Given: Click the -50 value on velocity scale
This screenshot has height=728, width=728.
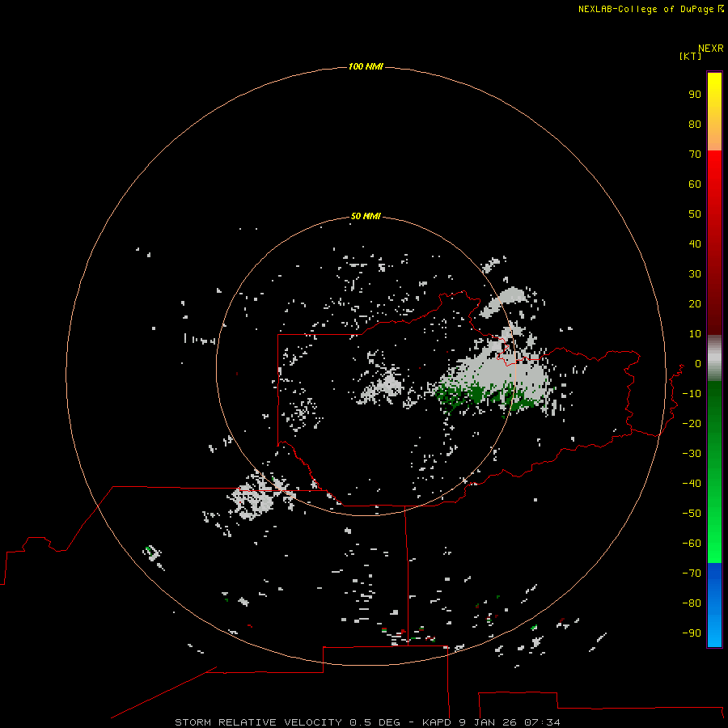Looking at the screenshot, I should pos(692,514).
